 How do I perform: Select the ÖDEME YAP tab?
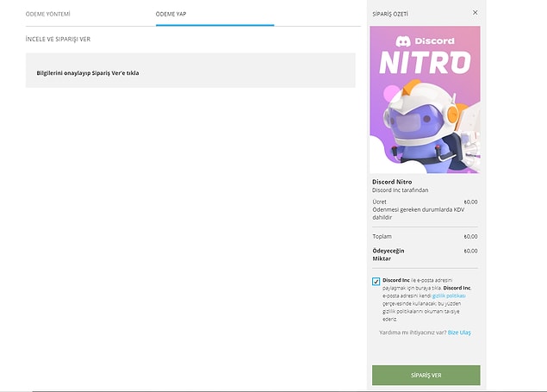click(x=171, y=14)
